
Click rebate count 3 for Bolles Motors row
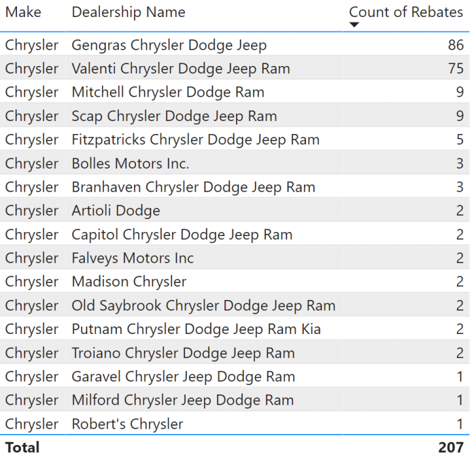(x=460, y=163)
